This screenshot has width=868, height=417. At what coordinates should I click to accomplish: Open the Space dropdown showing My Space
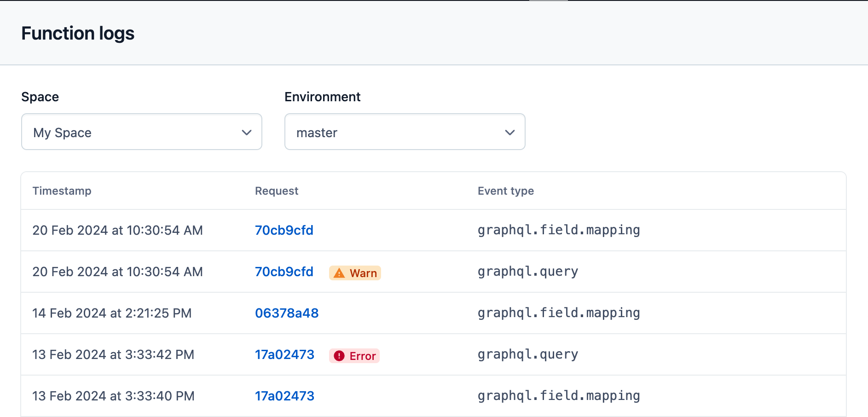(x=141, y=132)
